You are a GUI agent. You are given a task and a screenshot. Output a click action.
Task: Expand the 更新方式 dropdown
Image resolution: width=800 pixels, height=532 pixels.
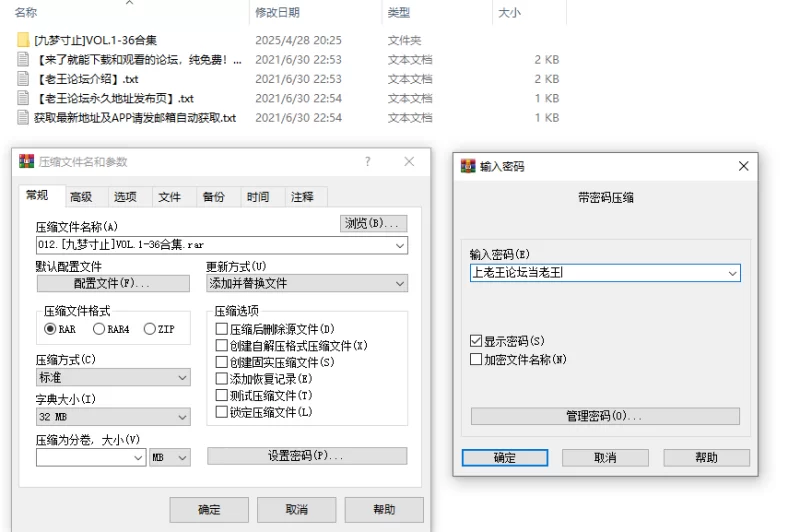point(400,284)
